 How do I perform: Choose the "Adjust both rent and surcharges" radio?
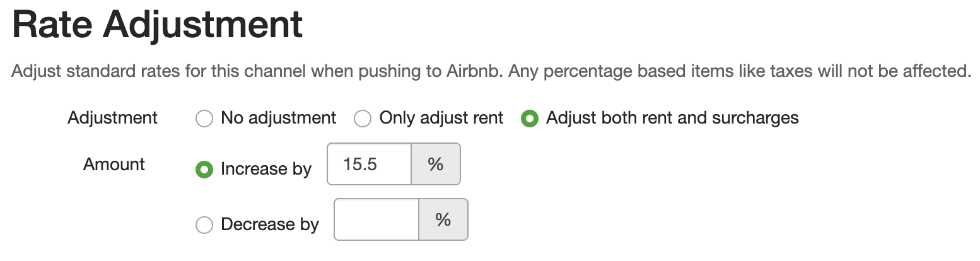(x=529, y=119)
